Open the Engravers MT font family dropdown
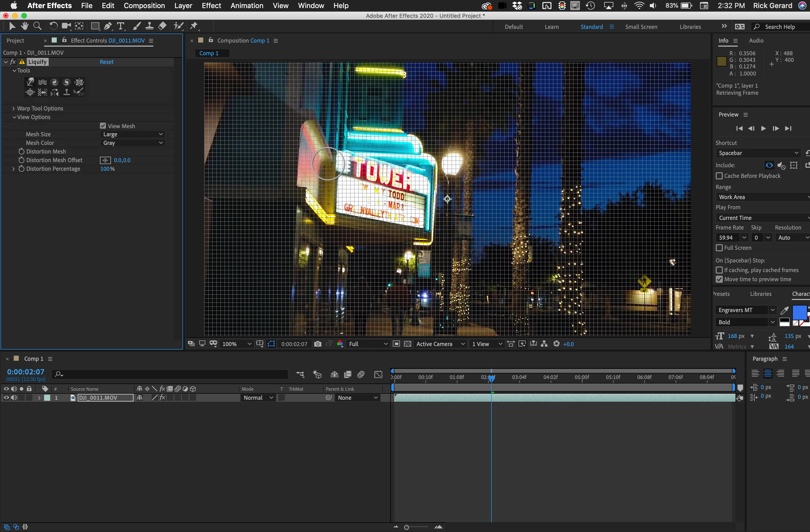 coord(745,310)
